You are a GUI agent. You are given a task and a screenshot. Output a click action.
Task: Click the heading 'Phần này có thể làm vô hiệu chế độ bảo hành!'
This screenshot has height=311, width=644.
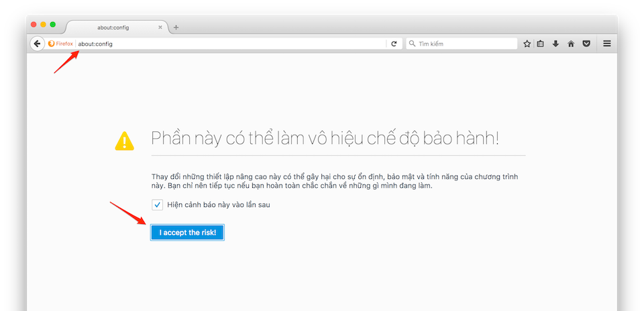click(325, 139)
